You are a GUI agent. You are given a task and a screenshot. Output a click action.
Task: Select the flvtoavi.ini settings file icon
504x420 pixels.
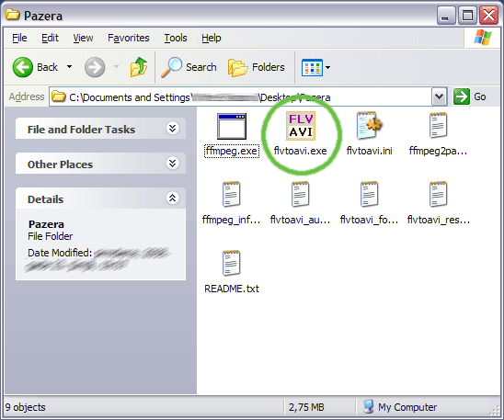click(x=369, y=126)
